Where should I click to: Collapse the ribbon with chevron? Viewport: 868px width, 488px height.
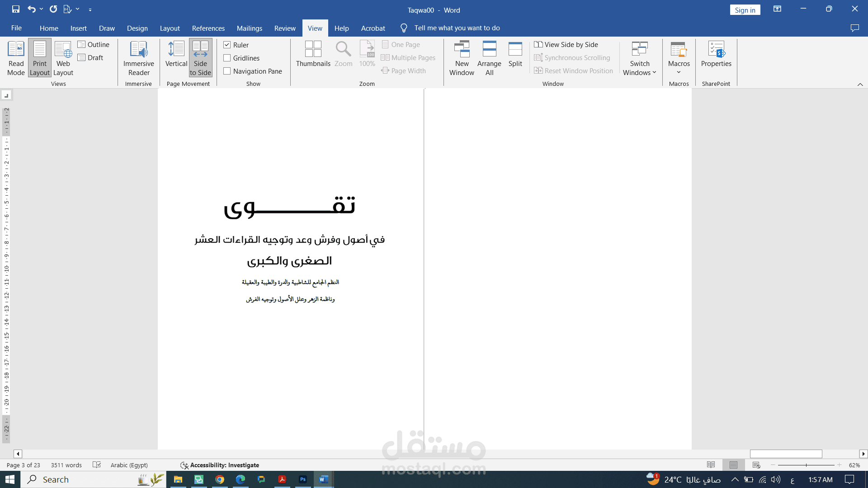pyautogui.click(x=860, y=84)
